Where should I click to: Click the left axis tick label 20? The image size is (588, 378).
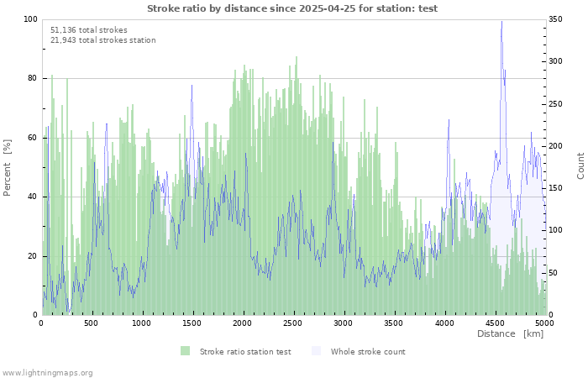click(33, 256)
